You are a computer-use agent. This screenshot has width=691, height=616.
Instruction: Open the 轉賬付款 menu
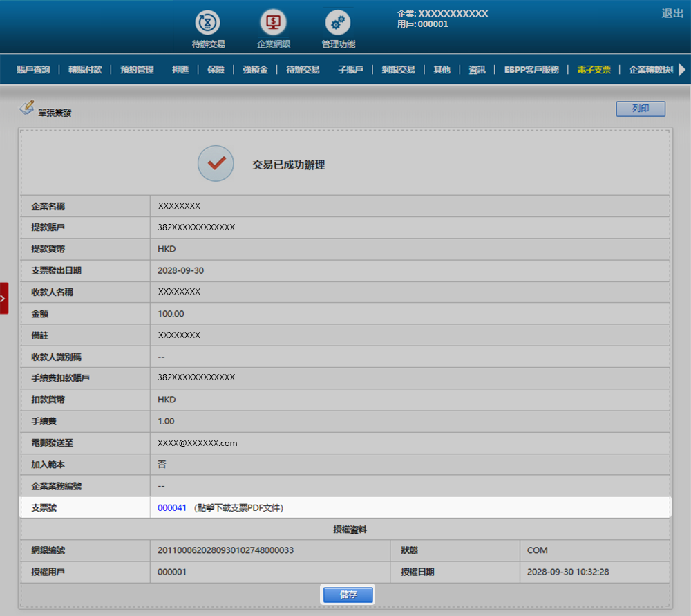(85, 70)
